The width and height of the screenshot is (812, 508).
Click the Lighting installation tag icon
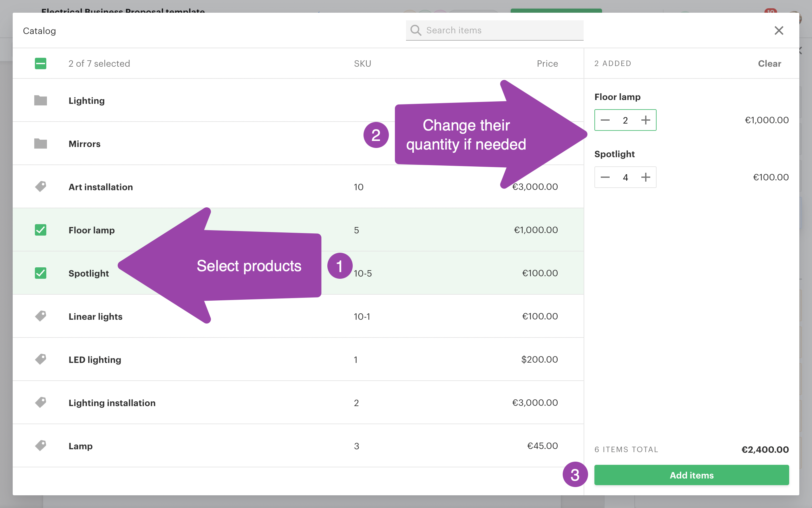[x=41, y=402]
